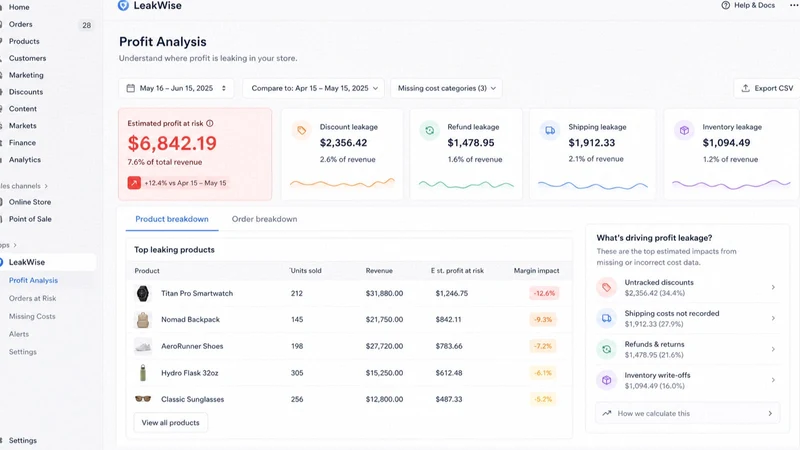Expand Shipping costs not recorded chevron
Viewport: 800px width, 450px height.
tap(773, 318)
